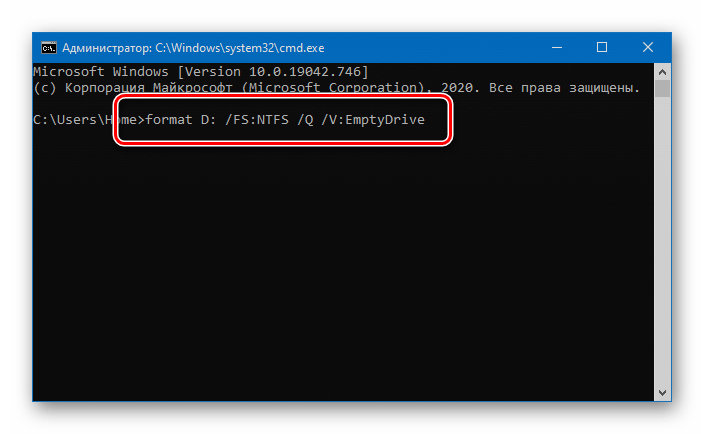Click the version number "10.0.19042.746"

[310, 72]
